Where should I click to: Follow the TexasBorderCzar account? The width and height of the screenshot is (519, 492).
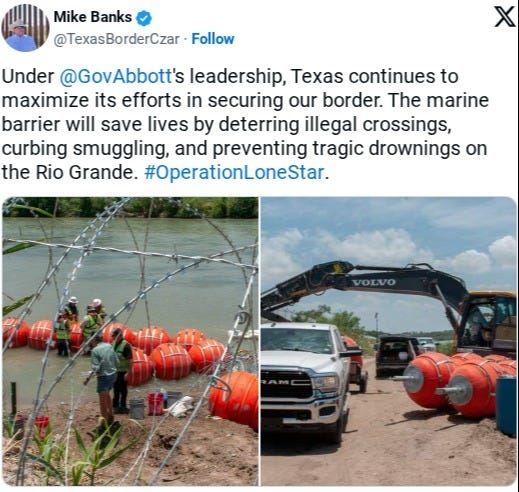pos(213,39)
